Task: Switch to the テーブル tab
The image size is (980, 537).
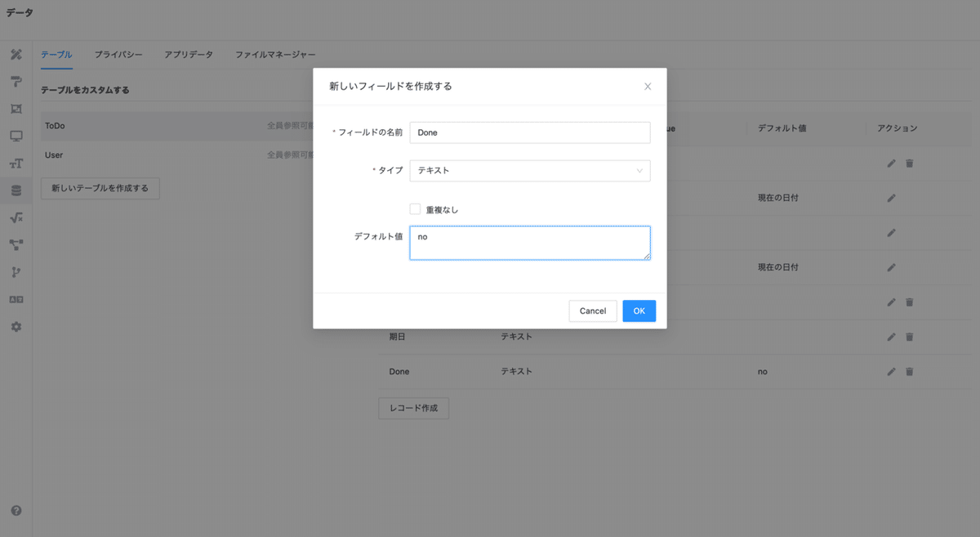Action: pyautogui.click(x=56, y=55)
